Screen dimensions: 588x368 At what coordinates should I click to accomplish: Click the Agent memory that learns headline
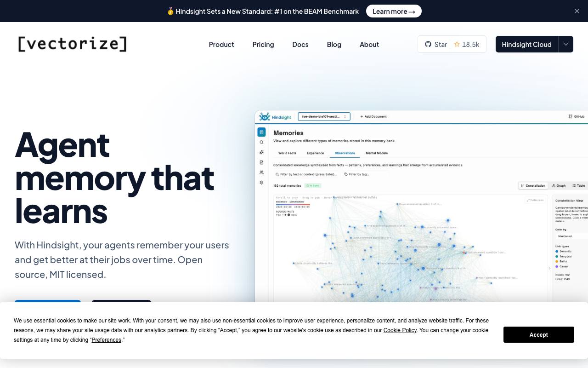click(x=115, y=178)
